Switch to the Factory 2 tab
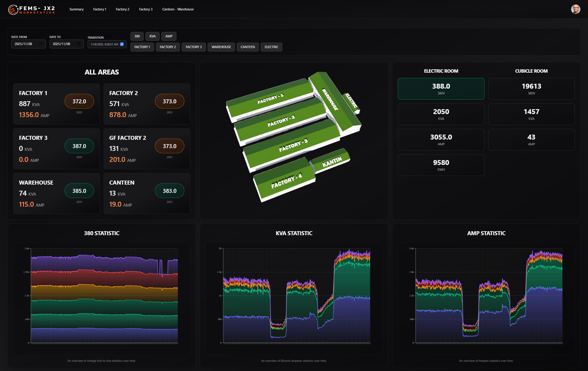This screenshot has width=588, height=371. click(x=123, y=10)
